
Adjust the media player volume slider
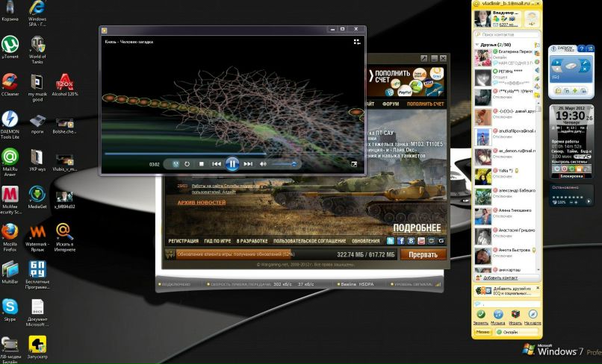[x=284, y=163]
